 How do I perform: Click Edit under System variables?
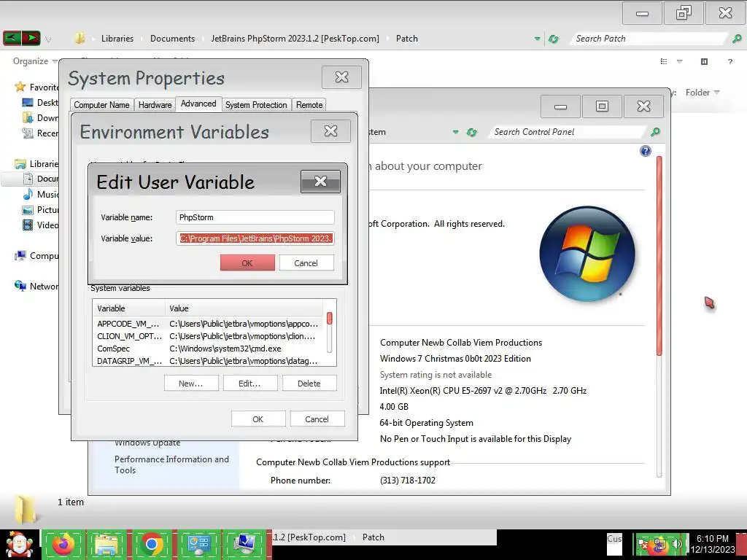point(249,384)
